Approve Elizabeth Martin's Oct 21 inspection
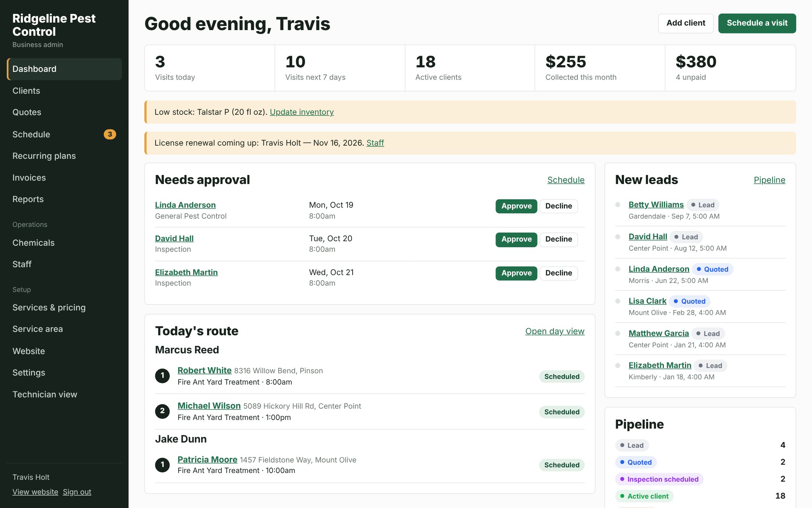 [517, 273]
